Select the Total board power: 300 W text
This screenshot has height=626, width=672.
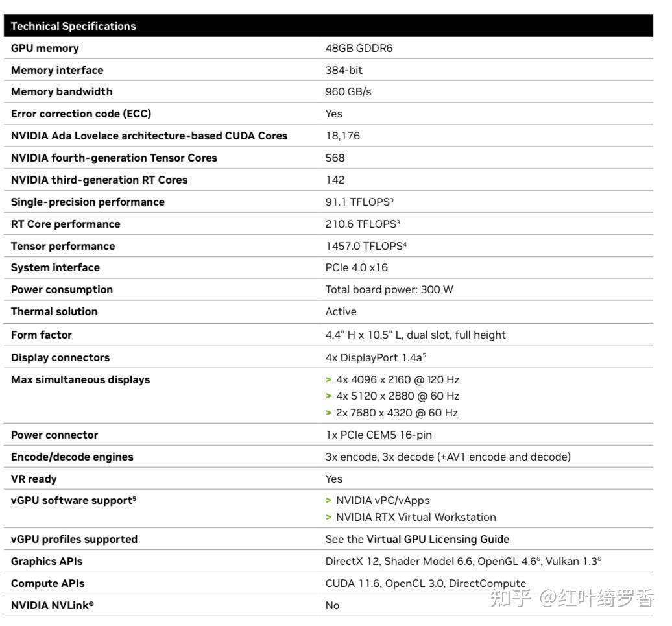click(389, 289)
